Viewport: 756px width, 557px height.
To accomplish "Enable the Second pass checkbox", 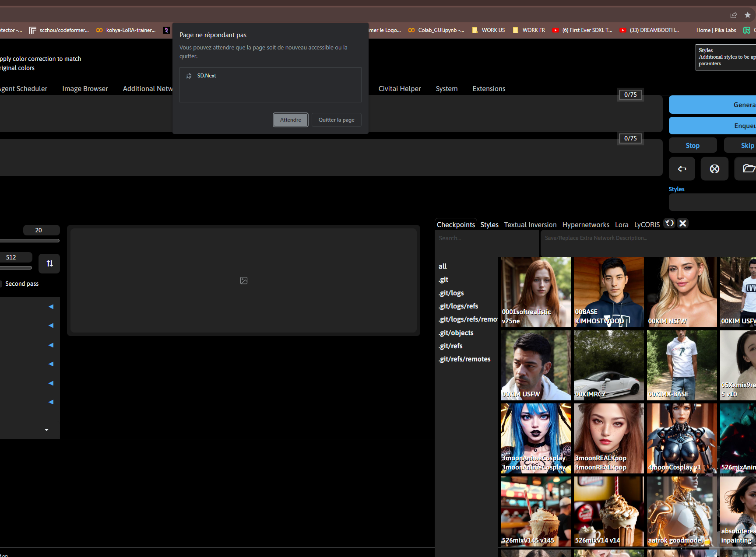I will 1,284.
